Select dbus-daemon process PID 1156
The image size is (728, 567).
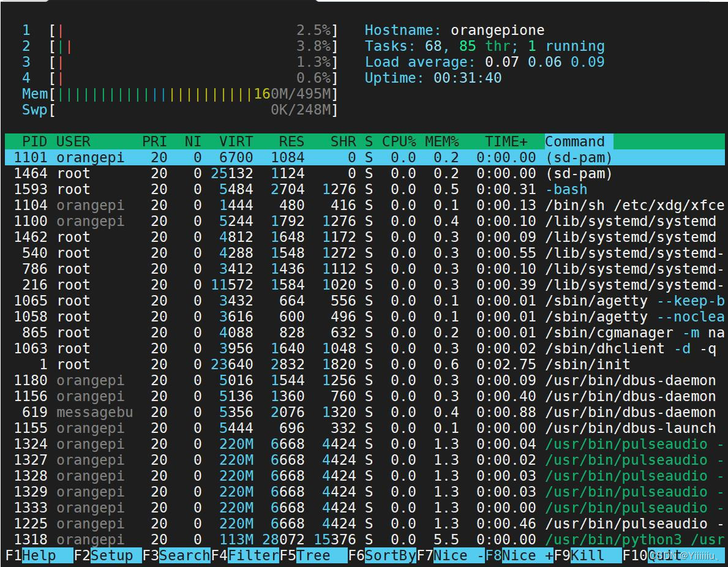(364, 396)
